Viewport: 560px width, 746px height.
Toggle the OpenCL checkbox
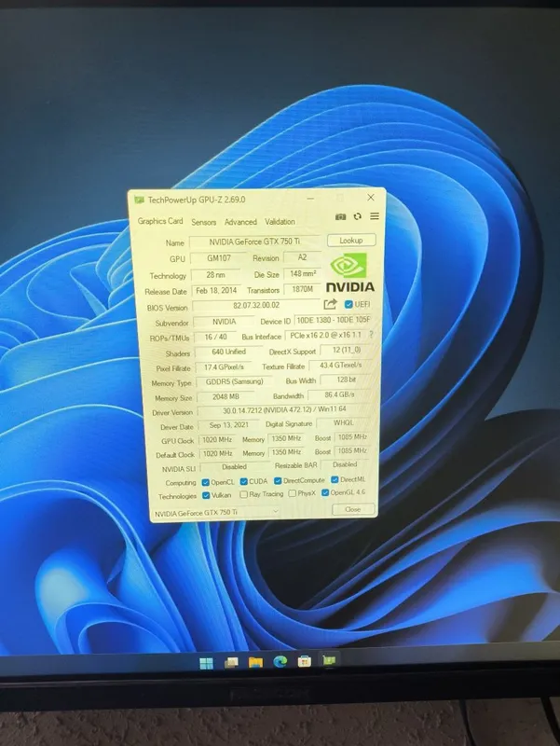205,482
